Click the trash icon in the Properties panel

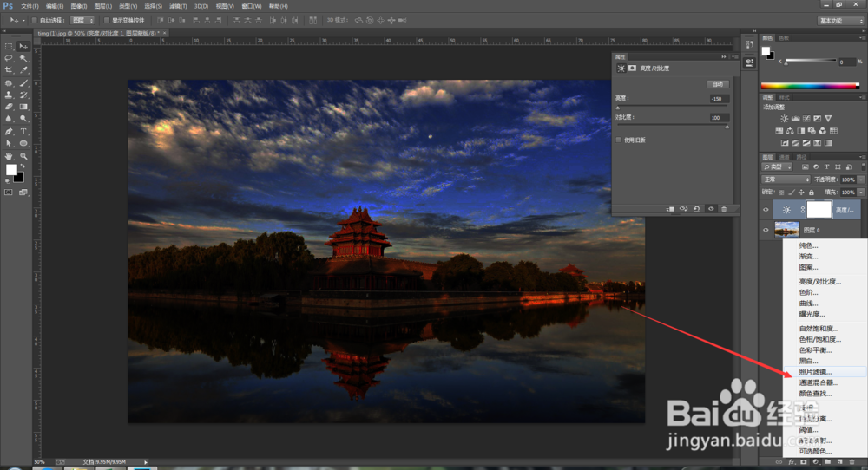(724, 209)
